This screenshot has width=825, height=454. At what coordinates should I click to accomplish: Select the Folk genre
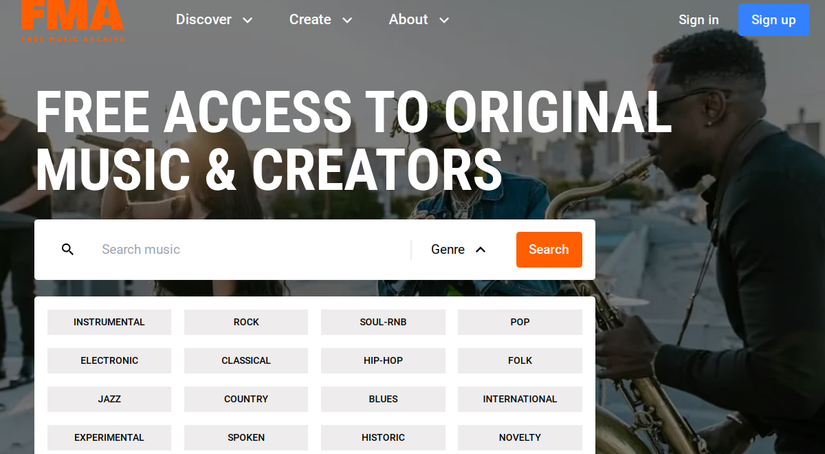pyautogui.click(x=520, y=360)
